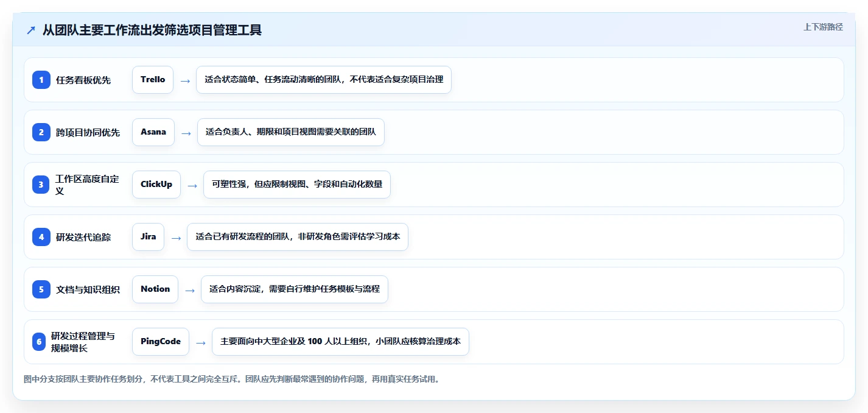Click the number 4 badge

(41, 237)
